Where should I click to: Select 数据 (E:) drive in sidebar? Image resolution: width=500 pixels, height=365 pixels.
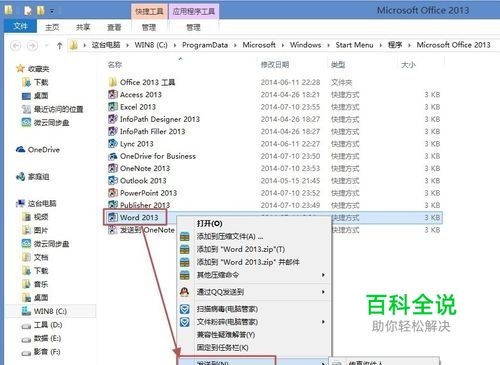coord(47,339)
